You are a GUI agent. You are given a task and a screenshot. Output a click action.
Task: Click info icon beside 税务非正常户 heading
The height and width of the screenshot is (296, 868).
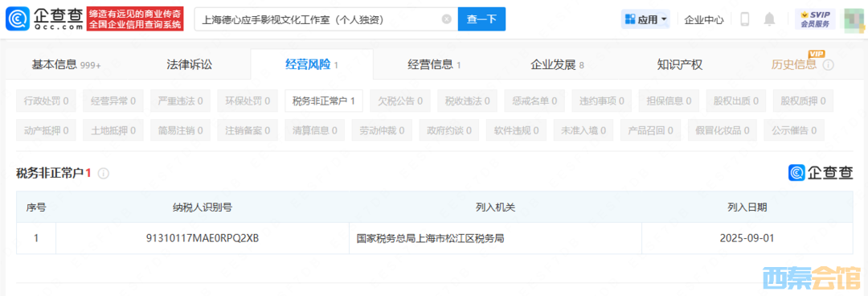click(x=104, y=174)
